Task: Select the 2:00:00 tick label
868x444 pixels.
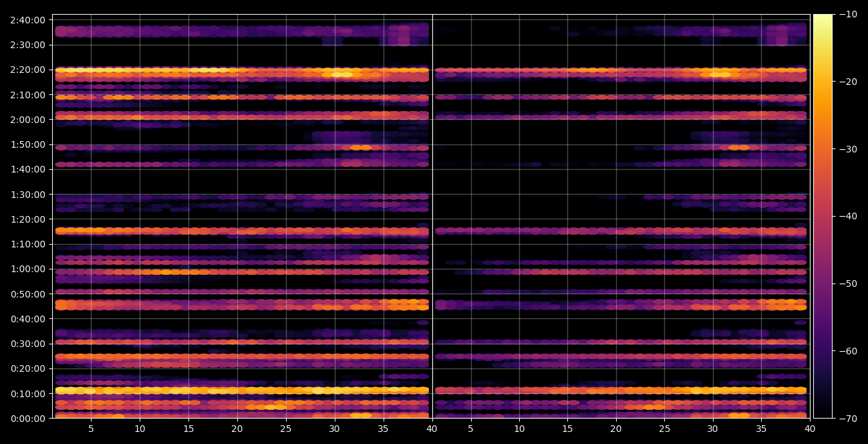Action: pyautogui.click(x=27, y=120)
